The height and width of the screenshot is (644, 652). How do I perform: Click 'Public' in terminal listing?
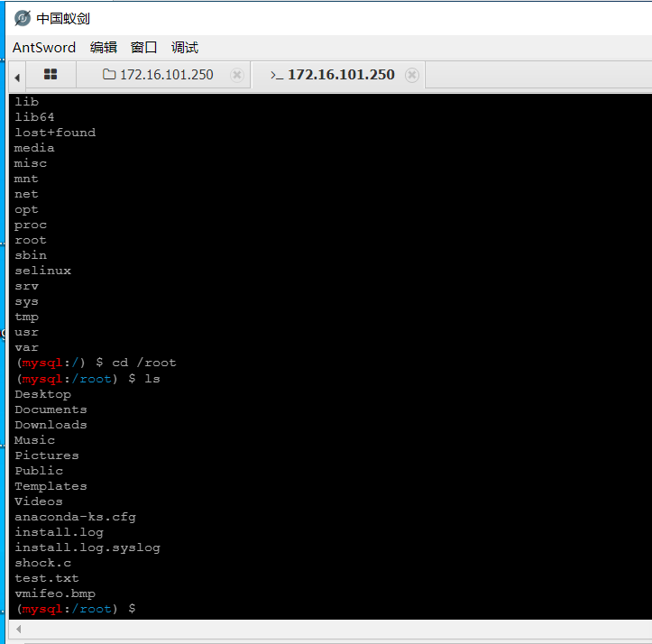click(x=39, y=471)
